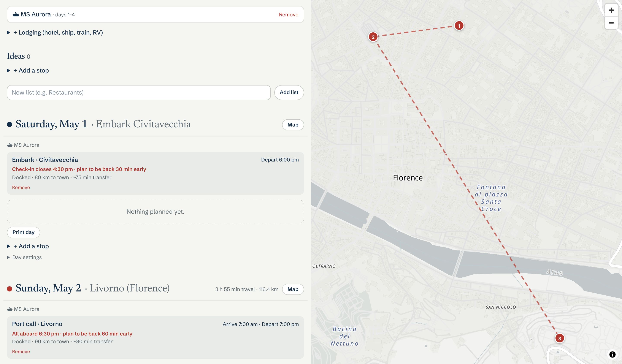
Task: Click the Saturday, May 1 heading
Action: (x=51, y=124)
